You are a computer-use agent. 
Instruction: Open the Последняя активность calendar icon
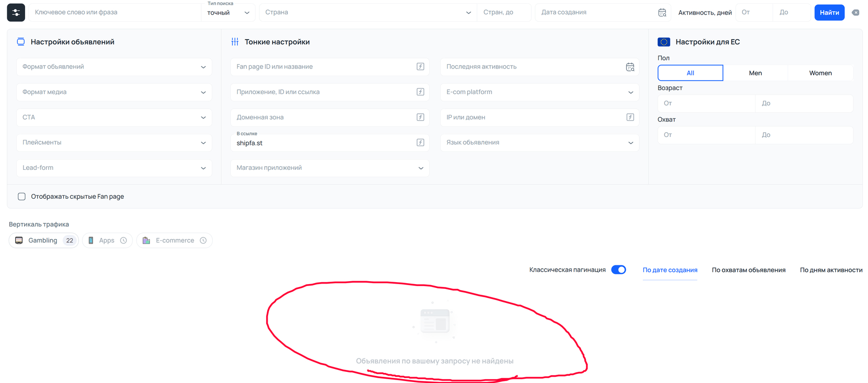[630, 67]
